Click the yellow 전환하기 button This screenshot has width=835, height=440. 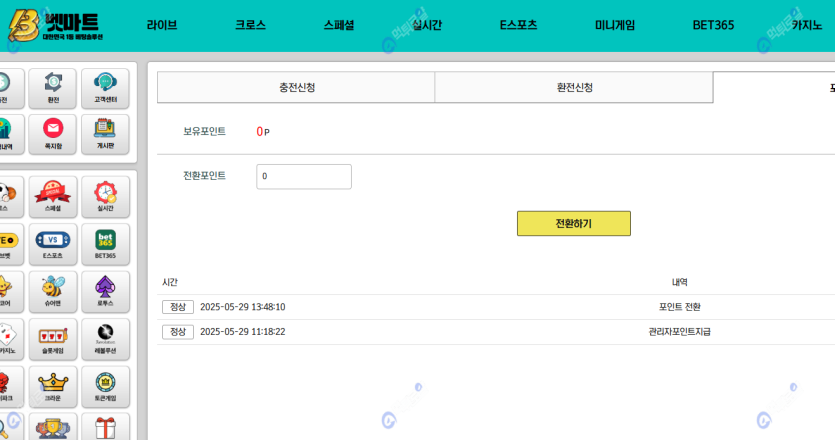click(x=573, y=223)
